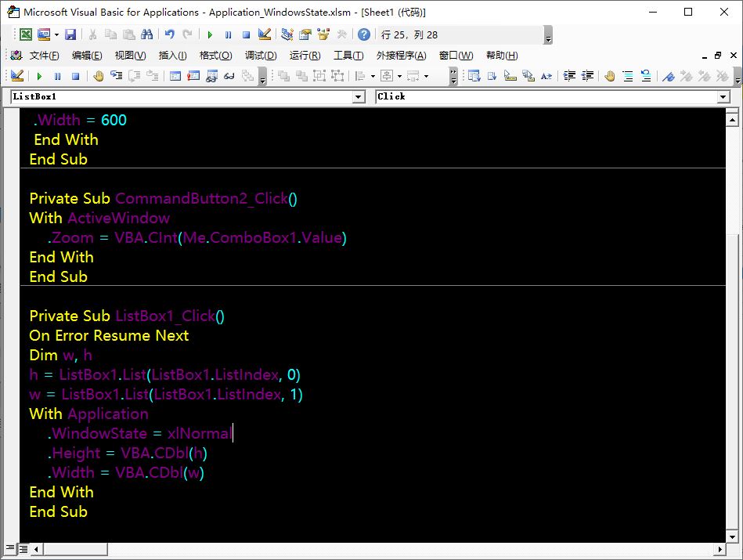Open the 调试(D) menu
The height and width of the screenshot is (560, 743).
point(261,56)
